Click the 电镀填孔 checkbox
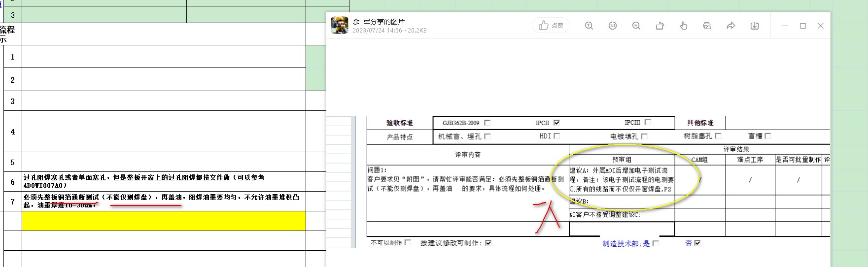Viewport: 868px width, 267px height. (x=644, y=136)
